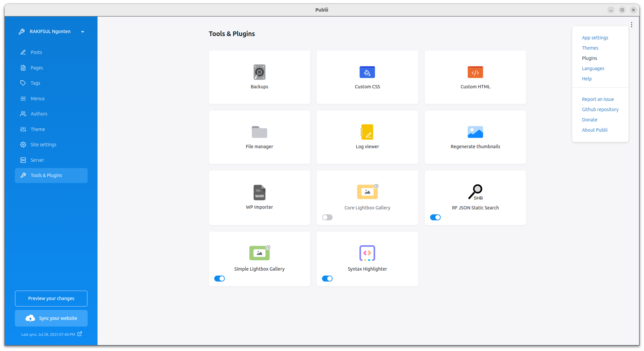Screen dimensions: 644x351
Task: Choose Help from options menu
Action: [587, 79]
